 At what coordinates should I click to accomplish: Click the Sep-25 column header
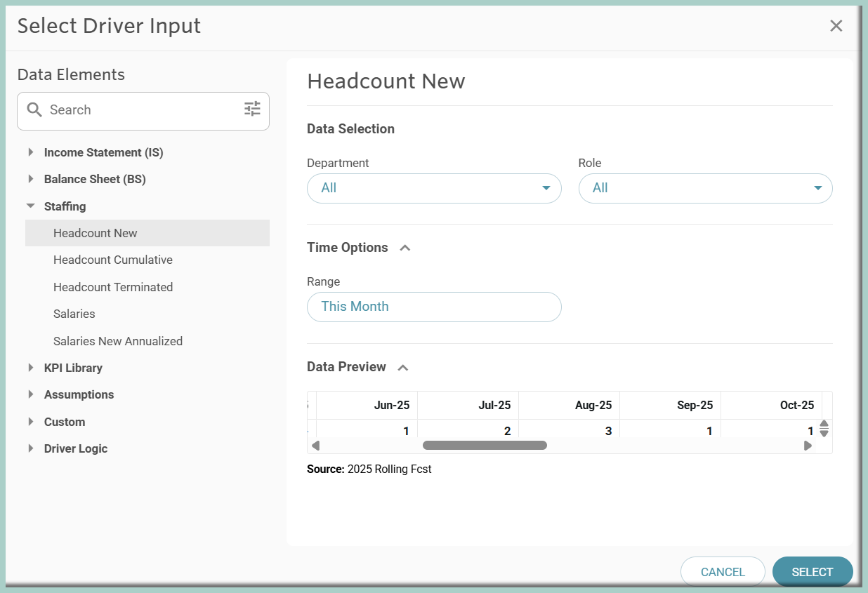[671, 405]
